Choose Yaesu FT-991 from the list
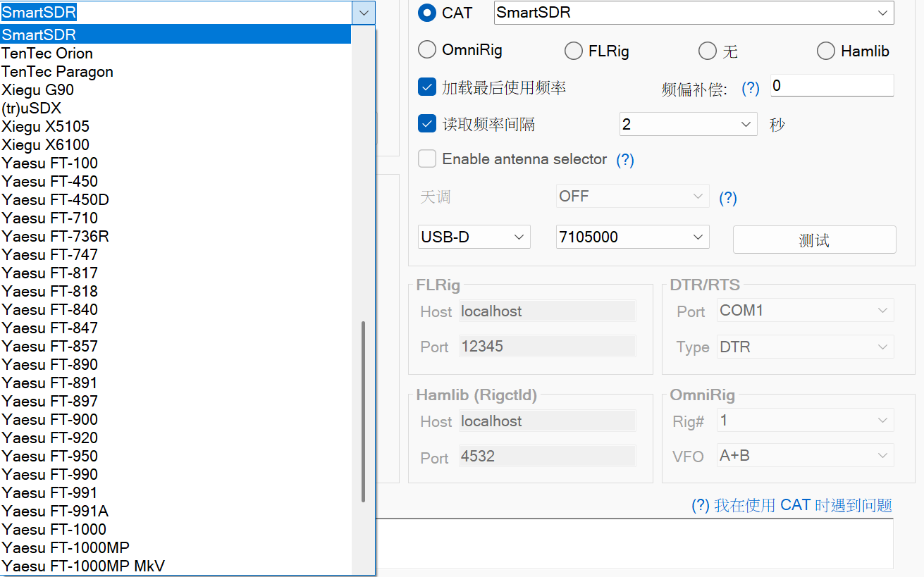The image size is (924, 577). [175, 492]
